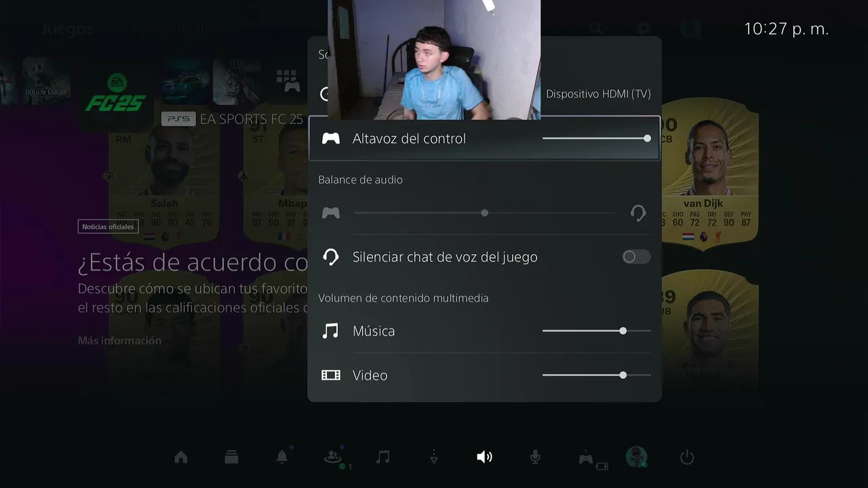Screen dimensions: 868x488
Task: Open the Dispositivo HDMI (TV) output selector
Action: (598, 94)
